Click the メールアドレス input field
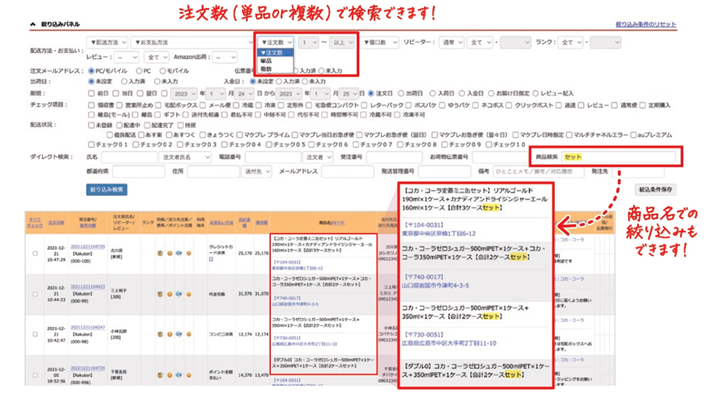This screenshot has height=393, width=707. click(347, 171)
